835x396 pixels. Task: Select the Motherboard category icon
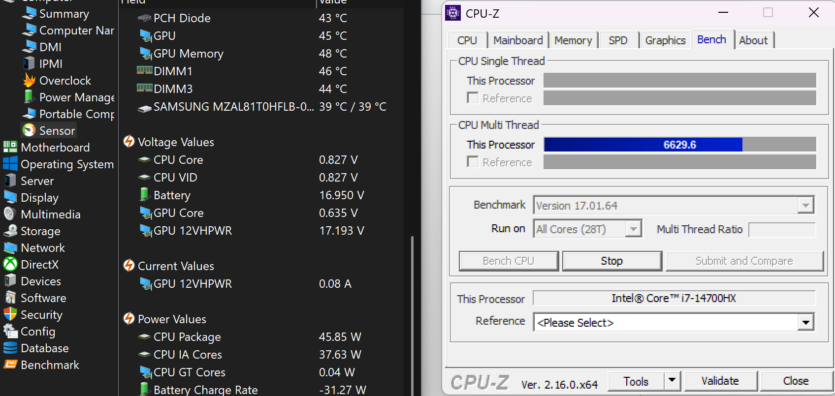pos(10,147)
